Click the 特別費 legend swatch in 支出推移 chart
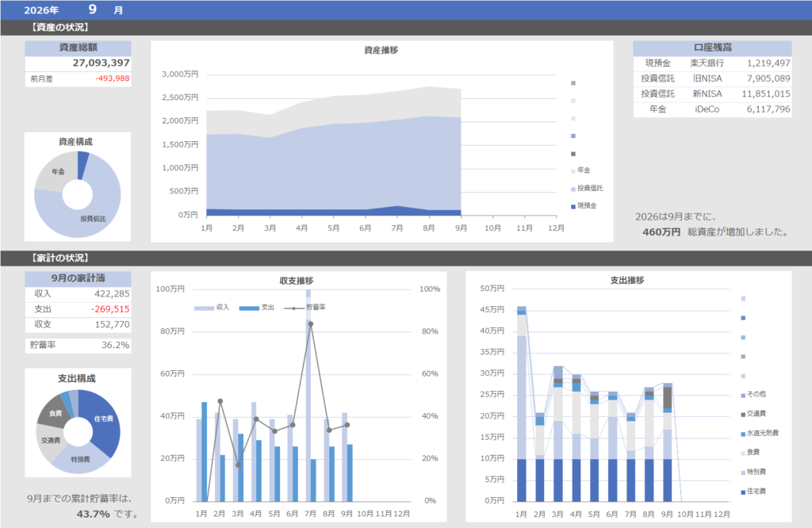The width and height of the screenshot is (812, 528). click(x=743, y=473)
